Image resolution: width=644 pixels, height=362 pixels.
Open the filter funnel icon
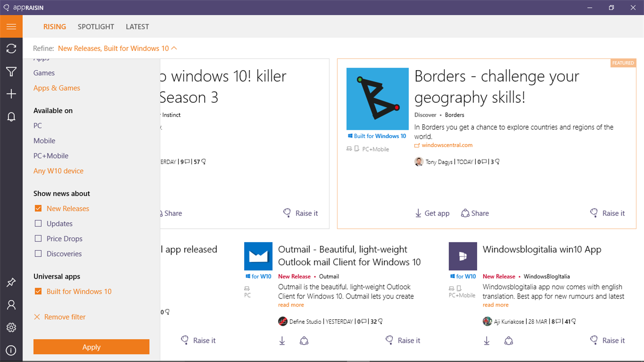click(11, 72)
